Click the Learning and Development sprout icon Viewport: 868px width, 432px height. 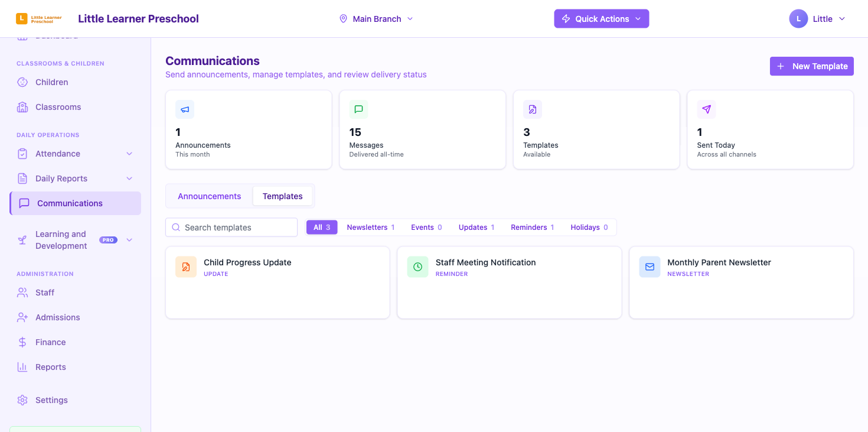[x=22, y=240]
